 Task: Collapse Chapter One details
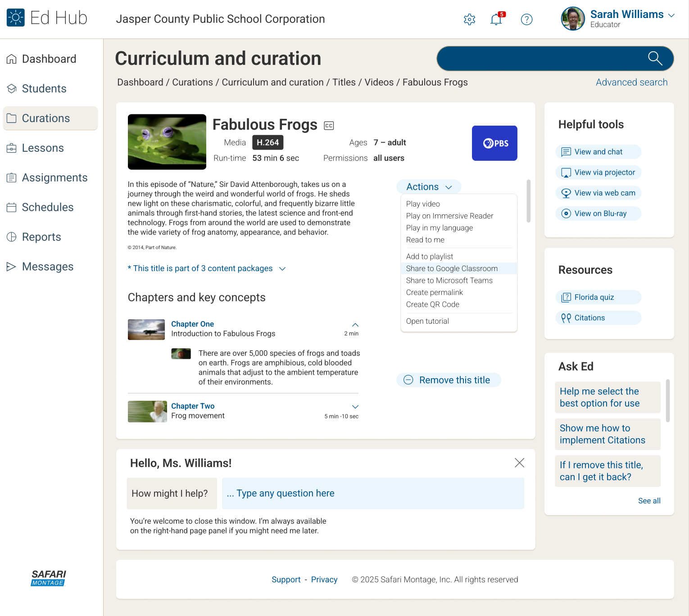tap(355, 325)
